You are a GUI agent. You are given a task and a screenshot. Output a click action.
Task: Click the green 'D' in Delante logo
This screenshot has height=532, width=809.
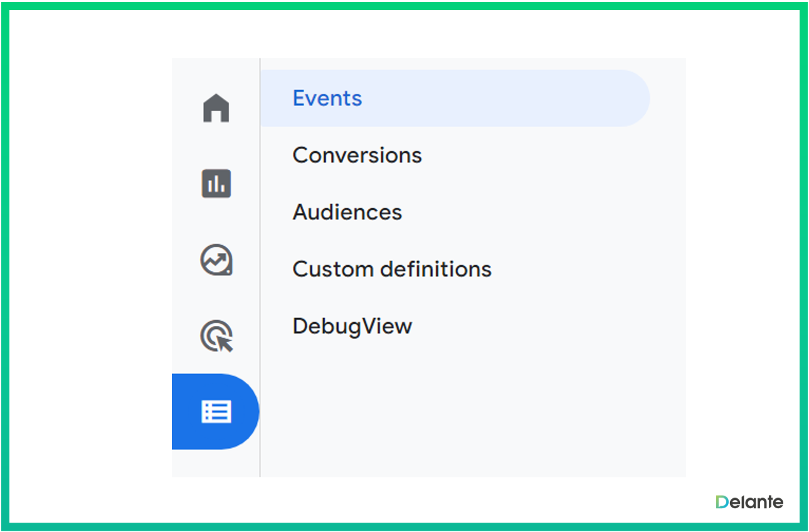[722, 502]
